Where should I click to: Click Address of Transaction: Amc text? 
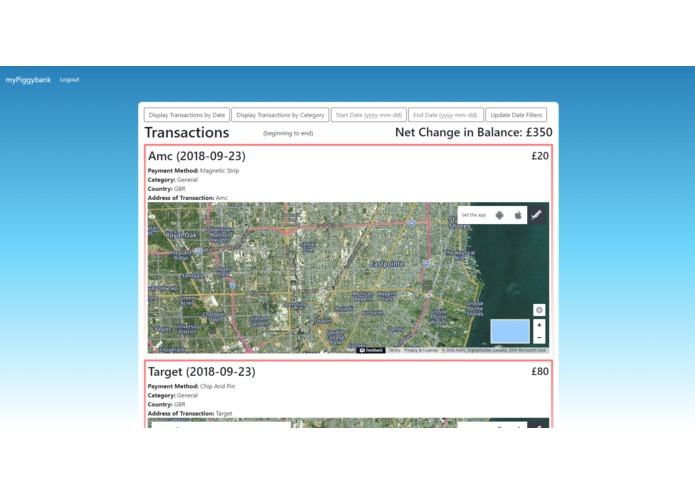pos(187,198)
